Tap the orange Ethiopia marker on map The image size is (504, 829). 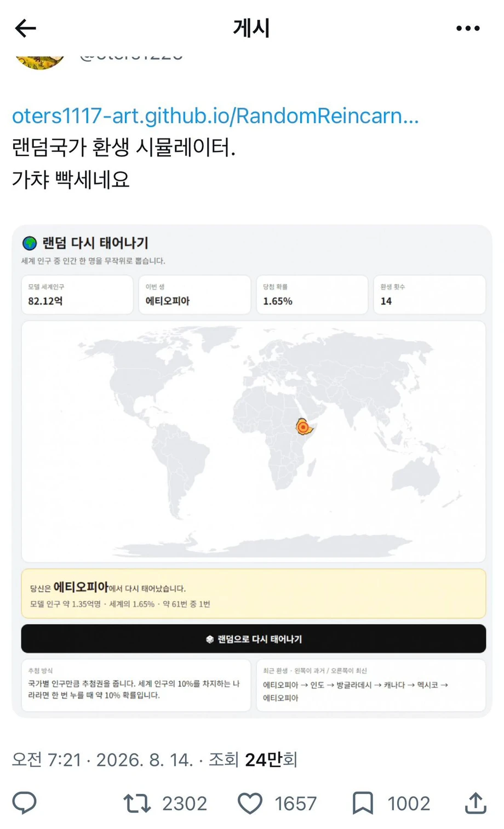tap(303, 427)
